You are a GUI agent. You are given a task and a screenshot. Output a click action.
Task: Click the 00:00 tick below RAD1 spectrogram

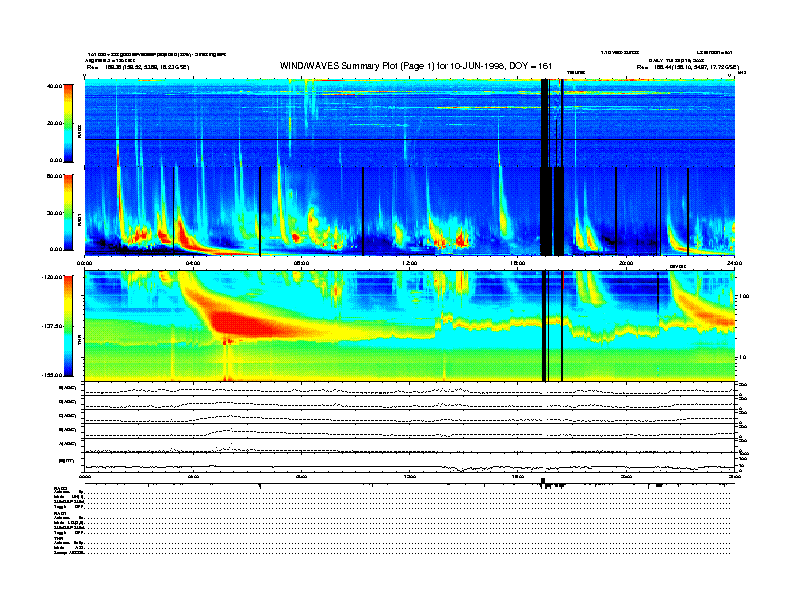(x=84, y=263)
